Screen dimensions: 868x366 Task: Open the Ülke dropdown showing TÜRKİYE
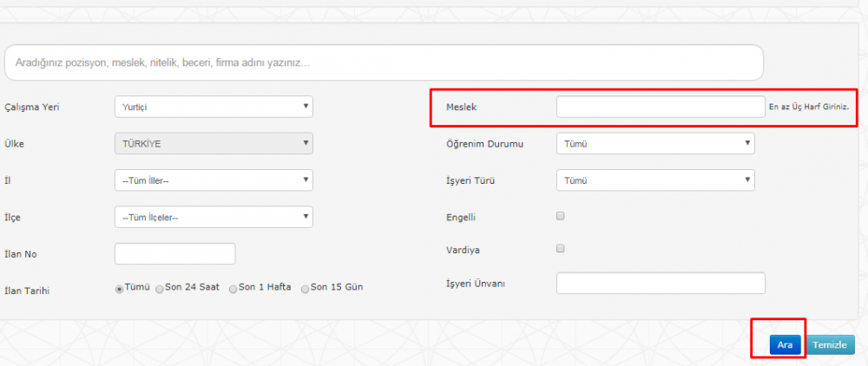[214, 143]
